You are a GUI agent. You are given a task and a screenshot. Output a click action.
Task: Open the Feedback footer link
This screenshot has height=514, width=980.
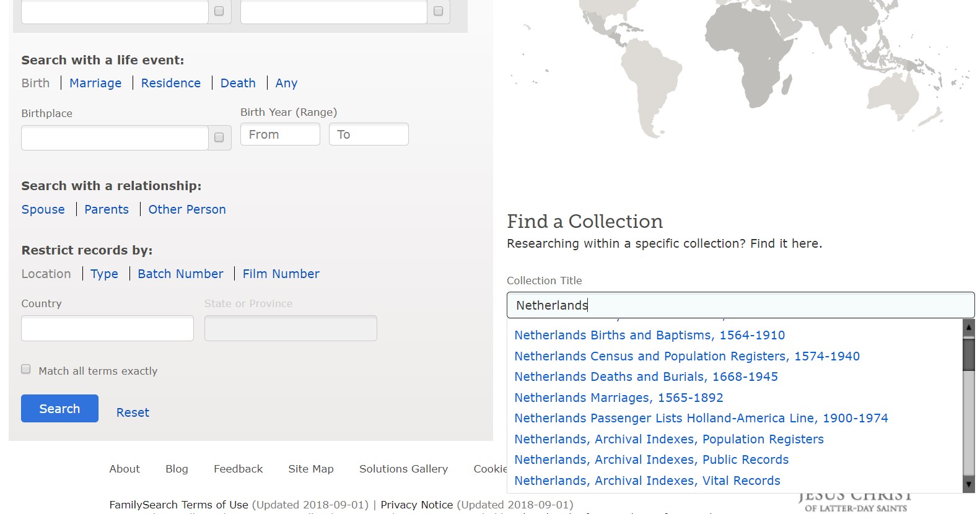238,469
